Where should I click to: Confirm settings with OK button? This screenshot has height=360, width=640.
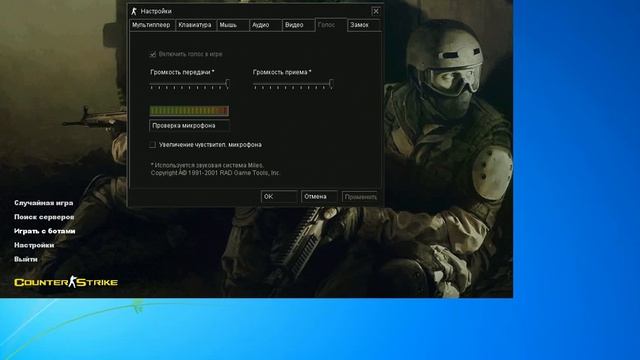point(279,197)
